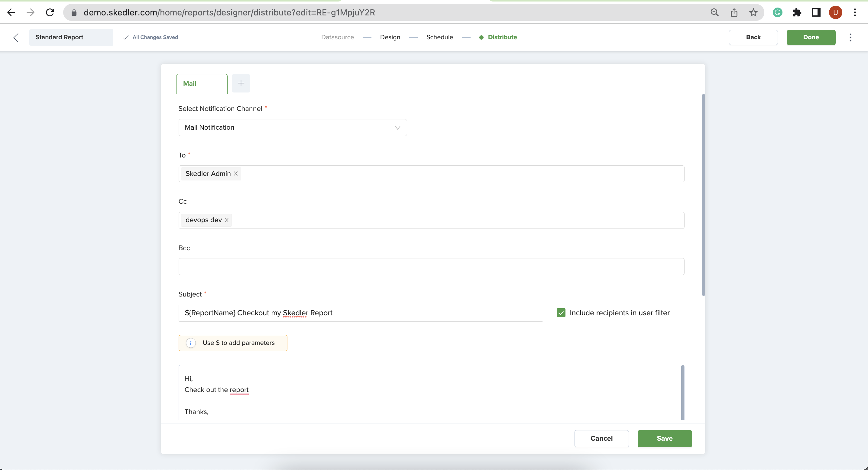Click the email body scrollbar
This screenshot has height=470, width=868.
pos(683,393)
